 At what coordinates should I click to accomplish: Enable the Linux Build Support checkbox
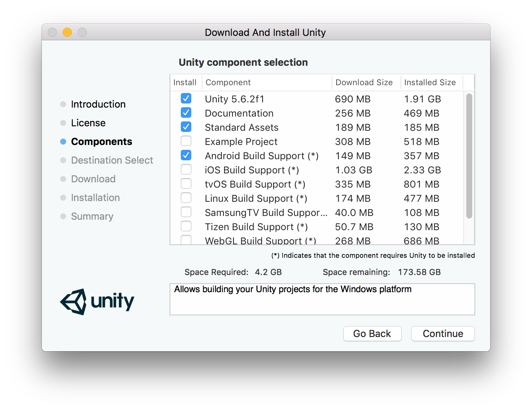tap(186, 198)
